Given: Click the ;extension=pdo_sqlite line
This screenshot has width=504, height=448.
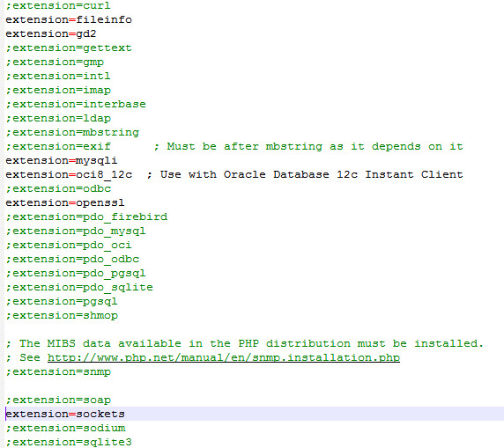Looking at the screenshot, I should point(79,288).
